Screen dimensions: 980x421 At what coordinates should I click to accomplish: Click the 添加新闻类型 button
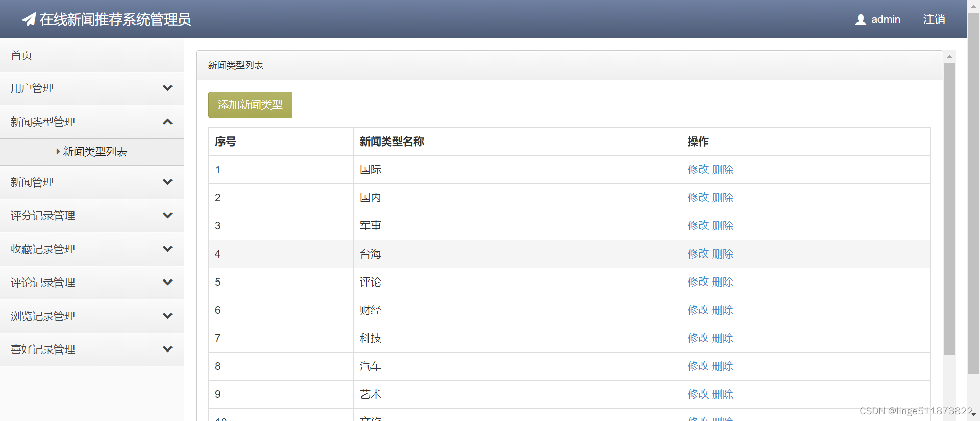click(250, 105)
